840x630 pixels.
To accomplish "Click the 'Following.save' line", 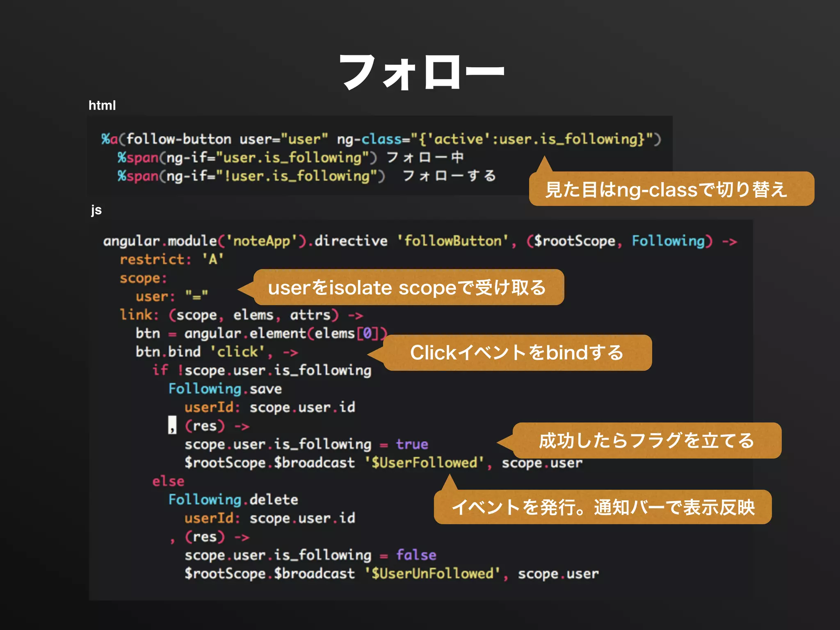I will (225, 389).
